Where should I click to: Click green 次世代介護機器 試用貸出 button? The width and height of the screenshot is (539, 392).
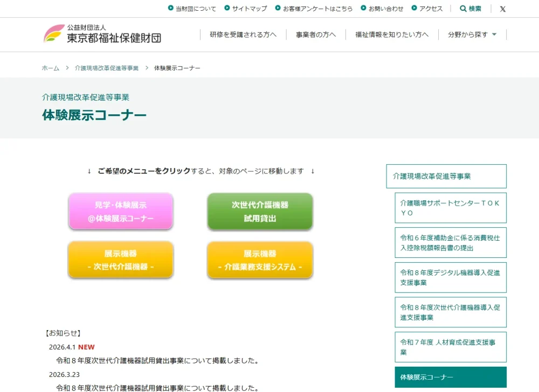[260, 211]
